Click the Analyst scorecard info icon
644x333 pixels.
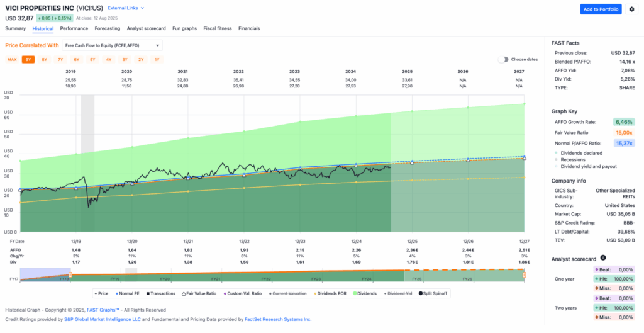click(603, 257)
